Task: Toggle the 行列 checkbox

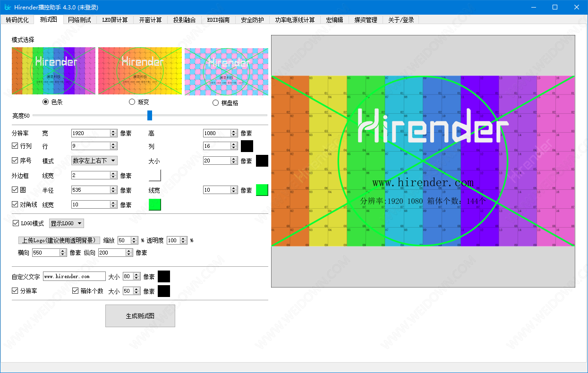Action: 15,146
